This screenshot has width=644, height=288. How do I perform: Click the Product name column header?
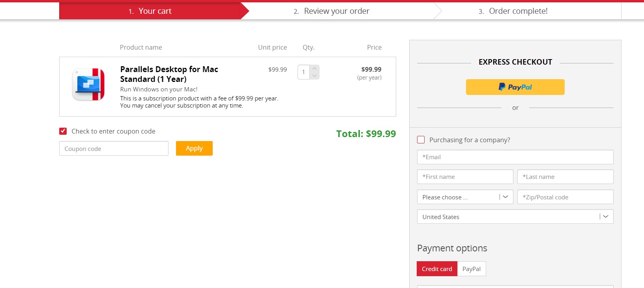tap(141, 47)
